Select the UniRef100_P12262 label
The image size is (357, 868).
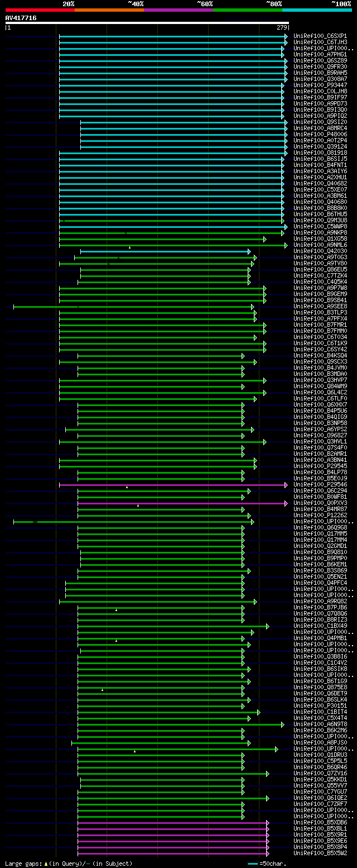pos(320,515)
